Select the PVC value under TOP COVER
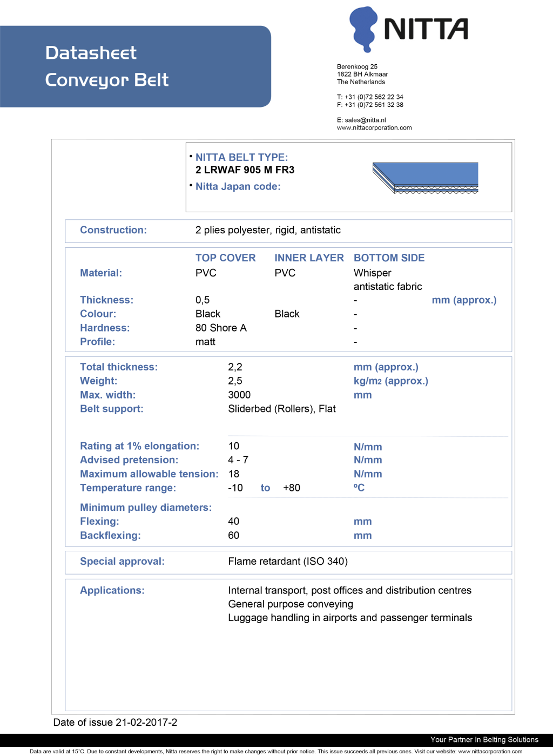553x756 pixels. click(x=206, y=273)
